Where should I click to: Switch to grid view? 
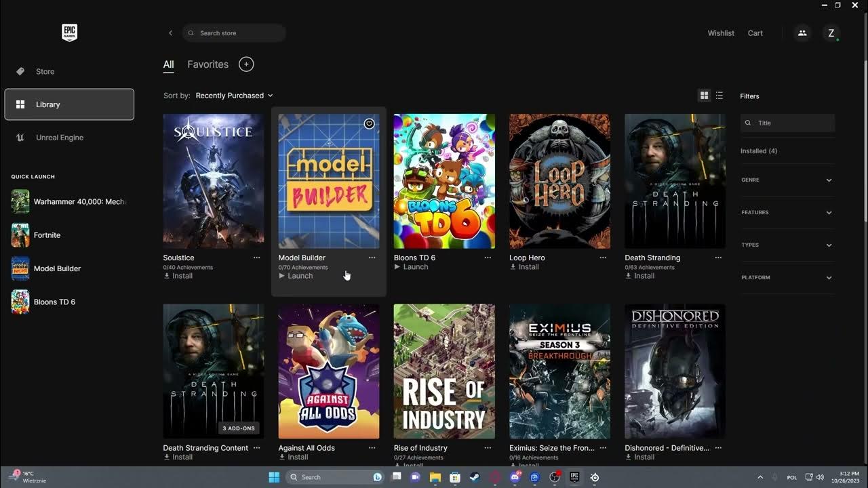tap(704, 96)
